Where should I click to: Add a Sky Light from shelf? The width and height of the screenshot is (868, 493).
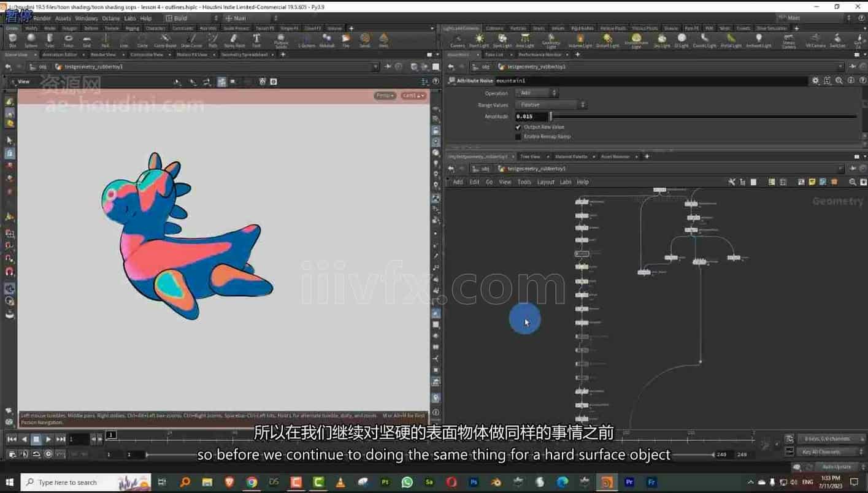[x=663, y=41]
